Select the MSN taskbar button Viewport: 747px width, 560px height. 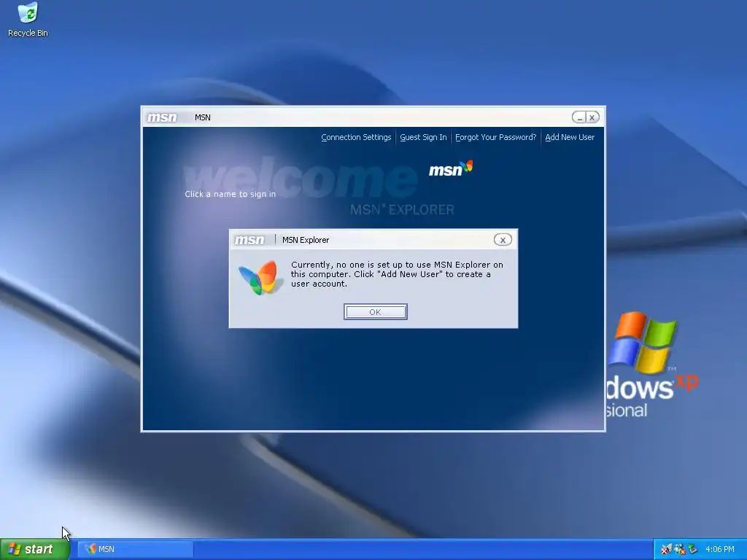tap(136, 549)
